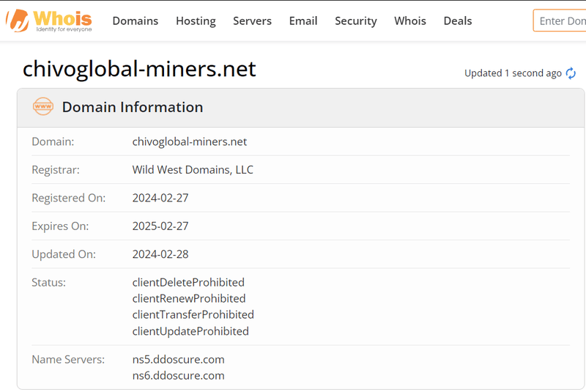Image resolution: width=586 pixels, height=392 pixels.
Task: Click the Updated On: label
Action: coord(64,254)
